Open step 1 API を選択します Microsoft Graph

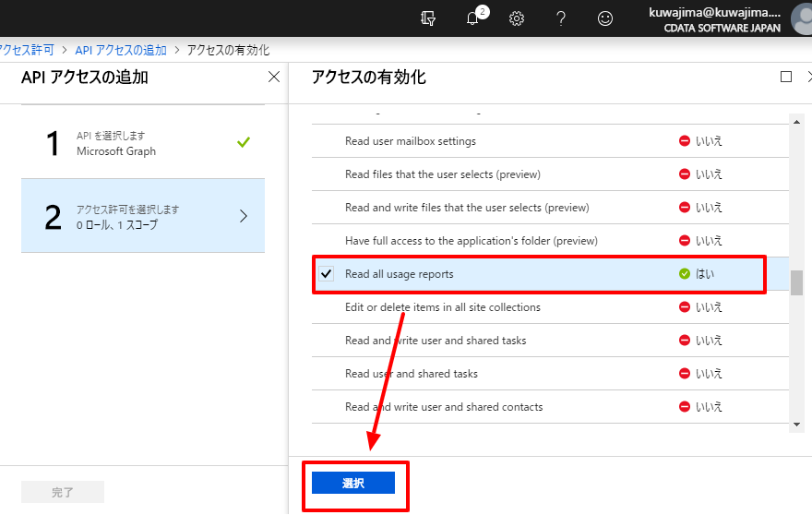click(143, 142)
